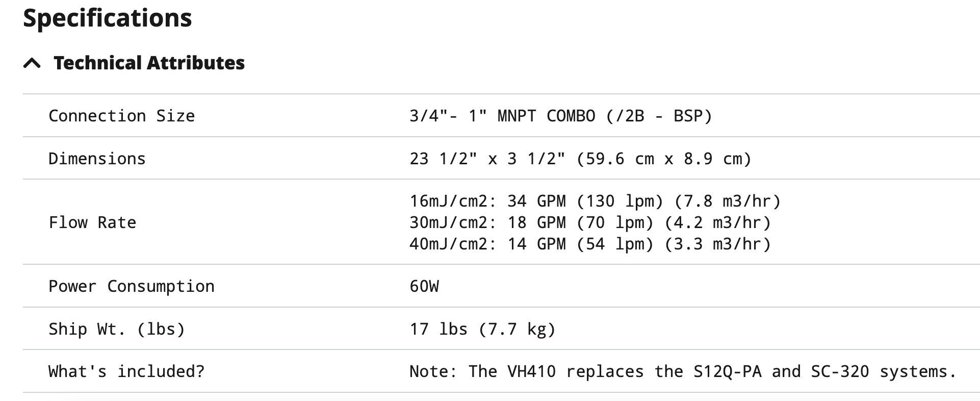Viewport: 980px width, 401px height.
Task: Click the 60W power value
Action: (x=424, y=286)
